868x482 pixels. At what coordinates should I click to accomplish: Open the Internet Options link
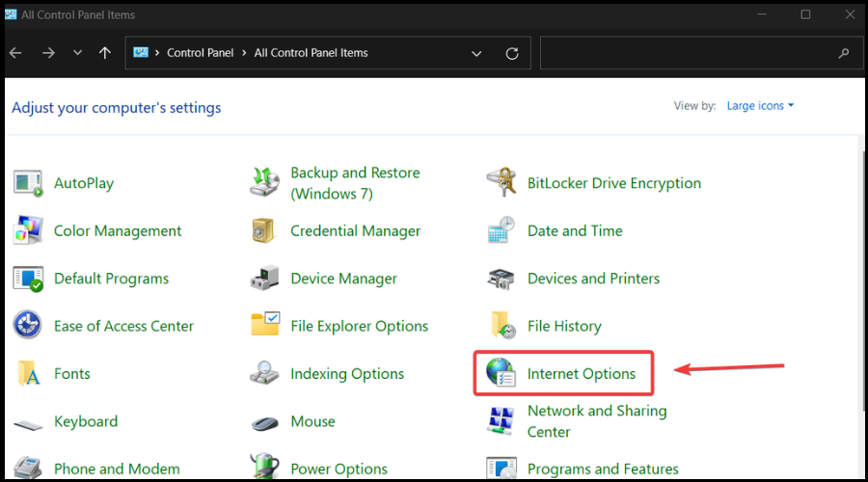[x=582, y=373]
